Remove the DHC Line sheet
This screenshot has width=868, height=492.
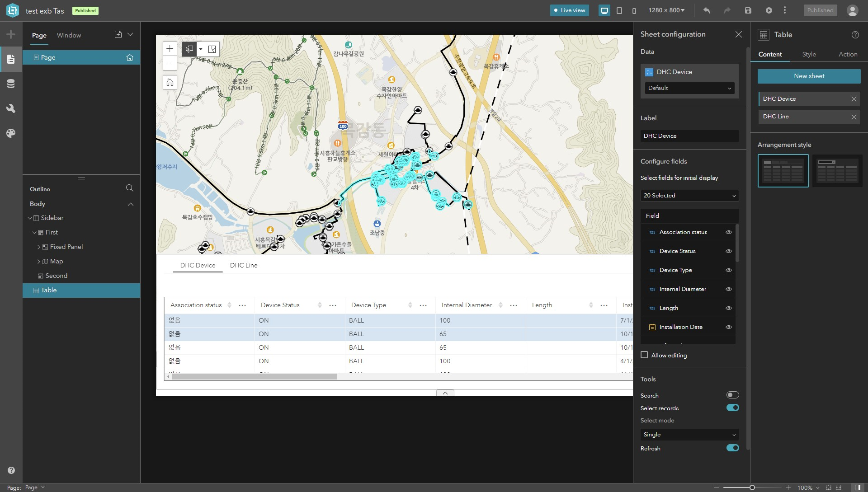point(854,117)
